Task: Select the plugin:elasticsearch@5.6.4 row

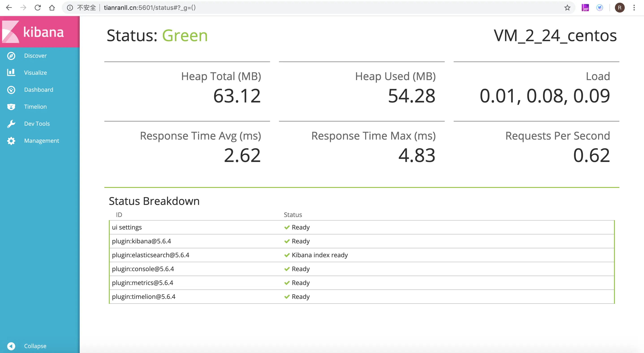Action: [x=362, y=255]
